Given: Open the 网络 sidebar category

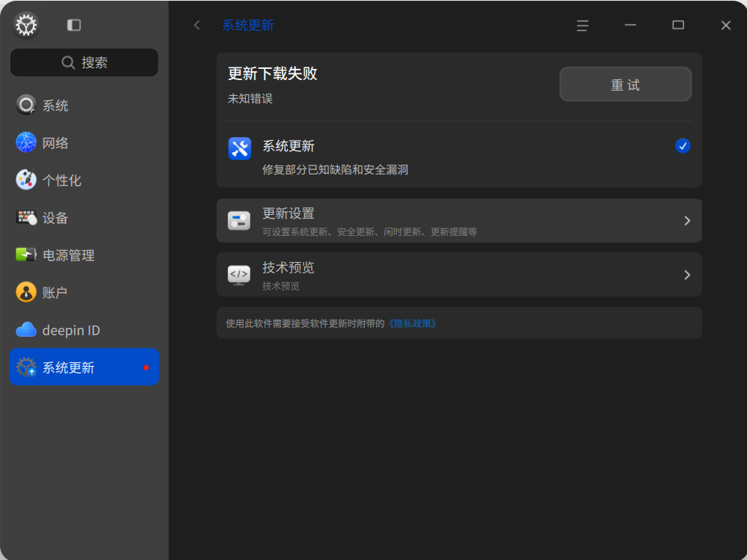Looking at the screenshot, I should pos(84,142).
